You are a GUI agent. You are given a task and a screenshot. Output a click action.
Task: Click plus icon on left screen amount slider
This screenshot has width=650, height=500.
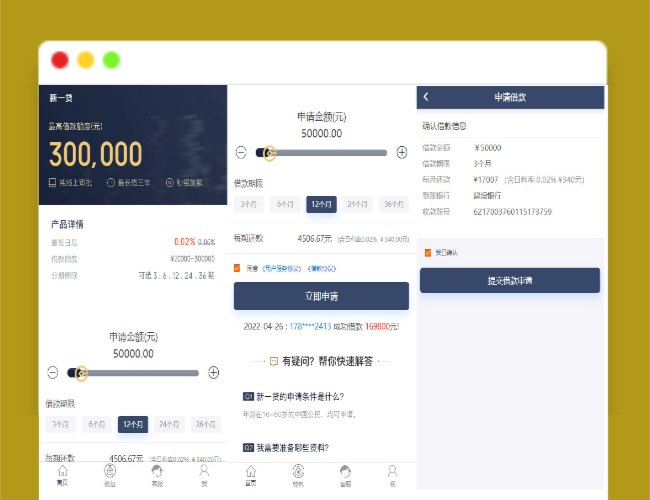click(x=213, y=372)
